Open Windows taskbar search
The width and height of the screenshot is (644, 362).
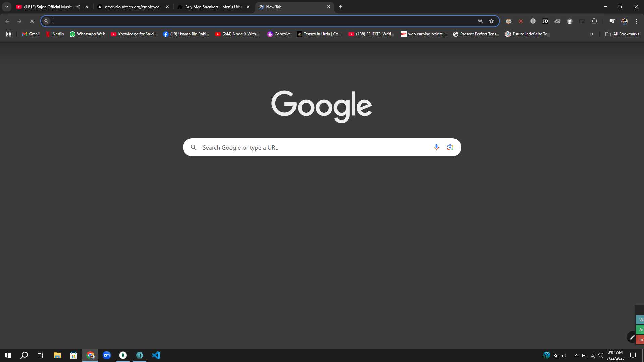24,355
